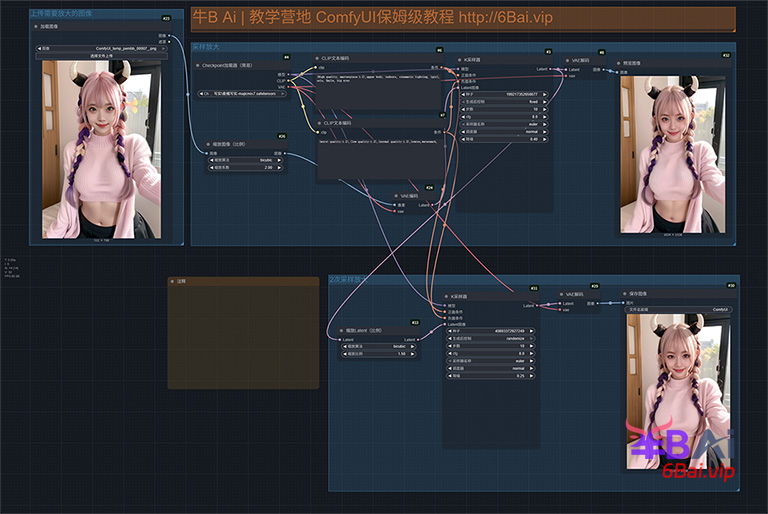Screen dimensions: 768x514
Task: Click the 图片 input socket of 保存图像
Action: [624, 303]
